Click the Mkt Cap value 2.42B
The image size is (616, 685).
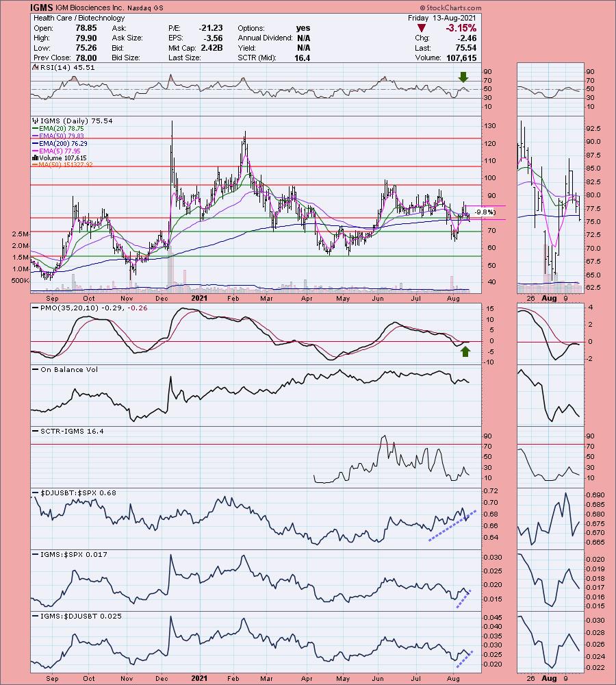(211, 48)
